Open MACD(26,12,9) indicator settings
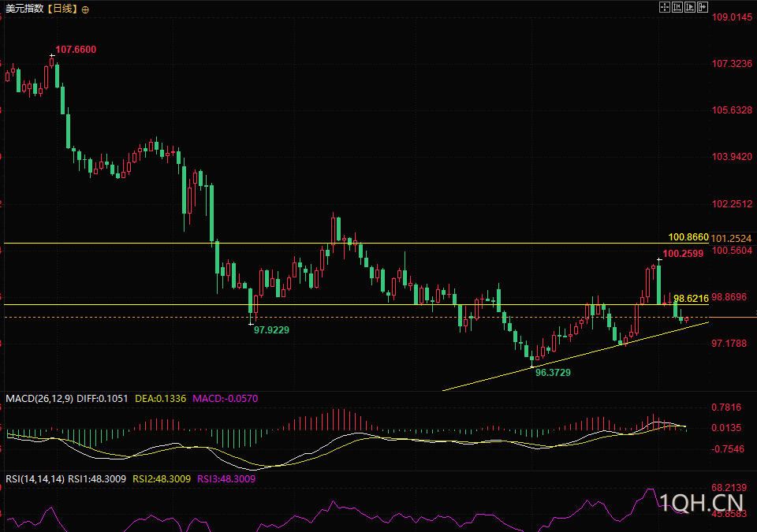The image size is (757, 532). pyautogui.click(x=39, y=399)
